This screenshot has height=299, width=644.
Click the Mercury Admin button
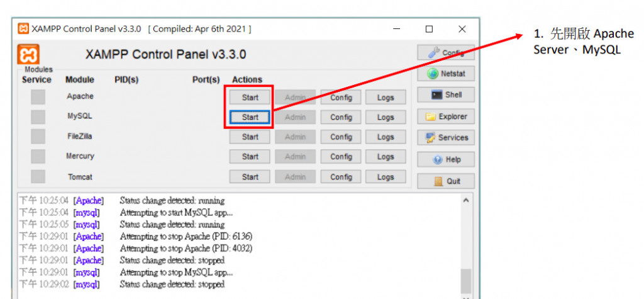(296, 156)
